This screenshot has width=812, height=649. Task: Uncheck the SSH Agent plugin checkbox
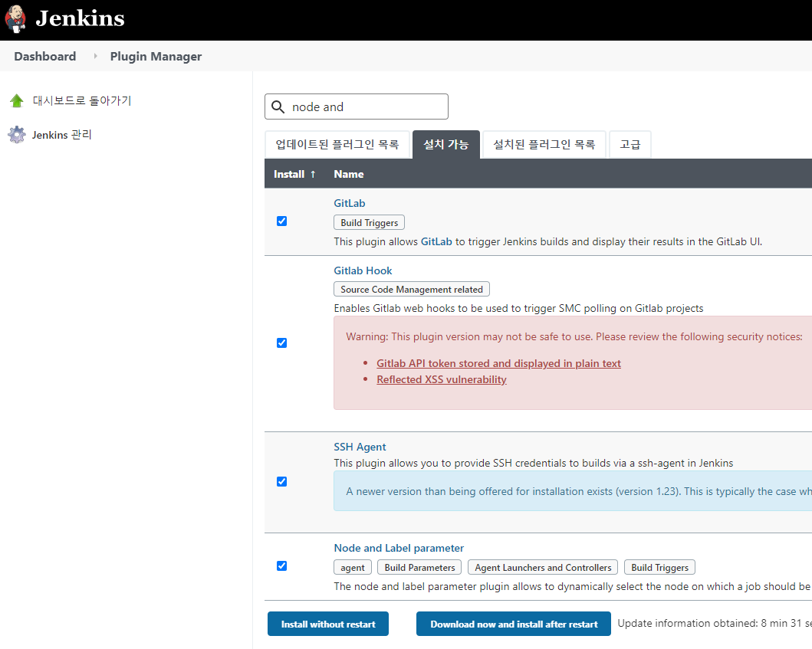click(x=281, y=482)
